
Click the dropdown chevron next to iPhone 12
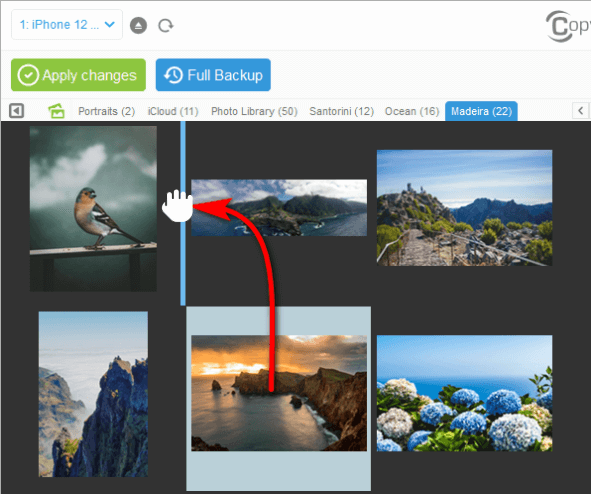click(110, 24)
